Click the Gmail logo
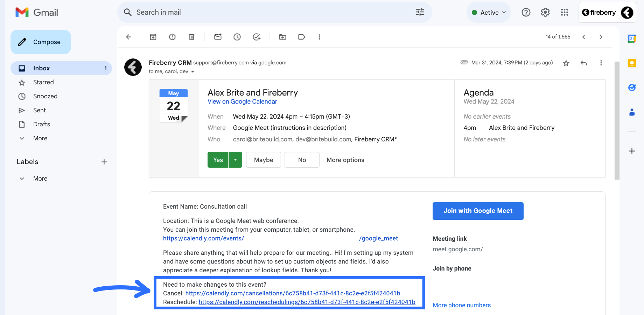This screenshot has width=644, height=315. pyautogui.click(x=37, y=13)
